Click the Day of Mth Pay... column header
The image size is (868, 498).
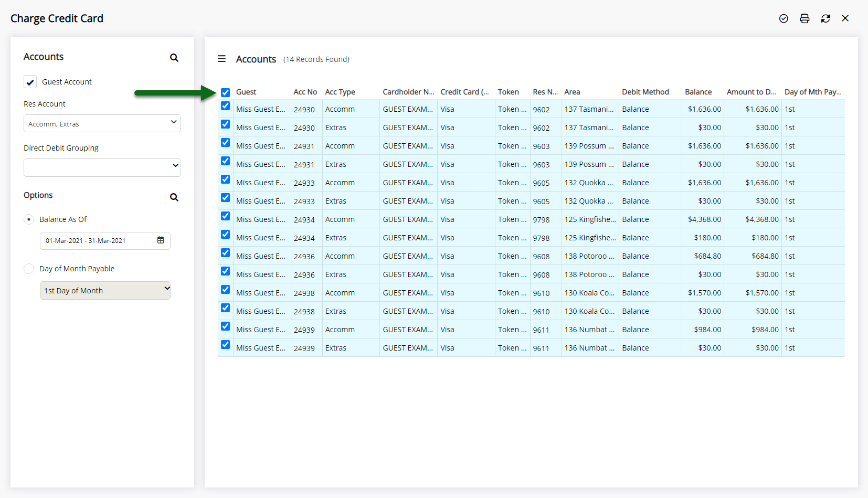point(813,92)
